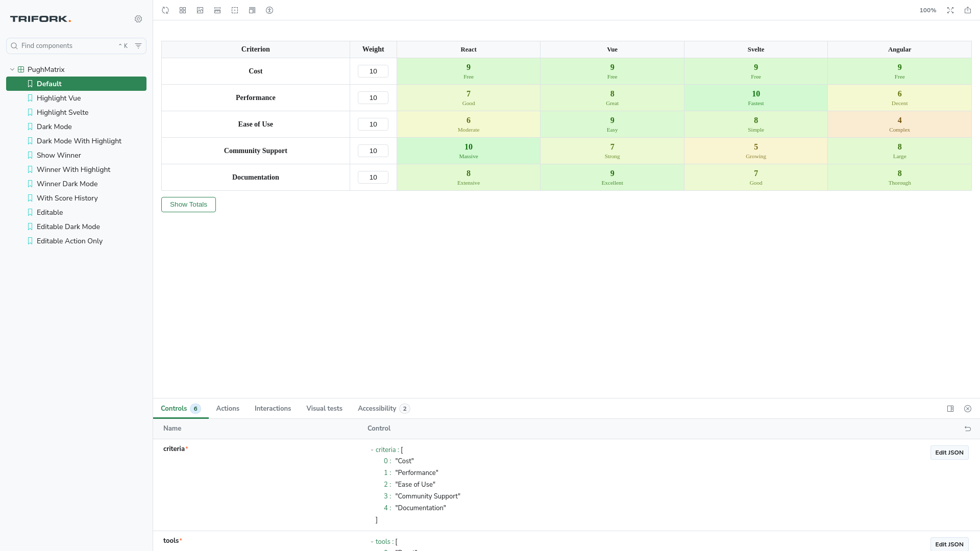This screenshot has height=551, width=980.
Task: Open zoom level 100% control
Action: [927, 10]
